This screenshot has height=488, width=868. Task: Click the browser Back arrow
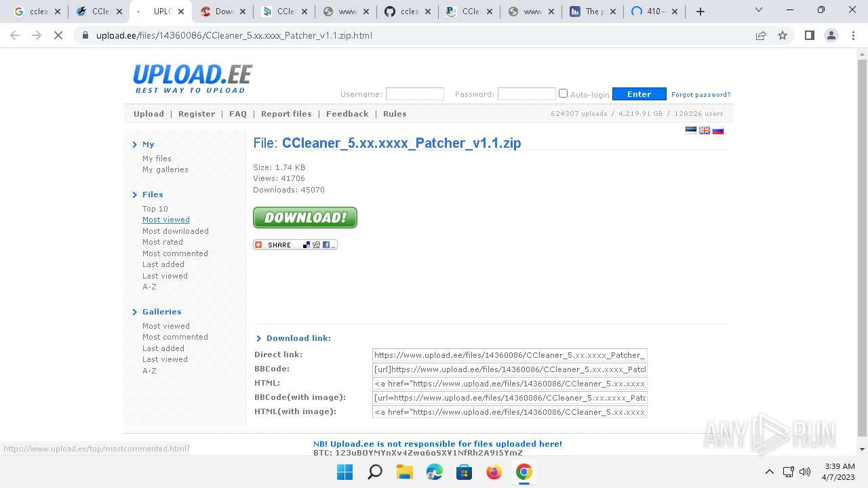[15, 35]
